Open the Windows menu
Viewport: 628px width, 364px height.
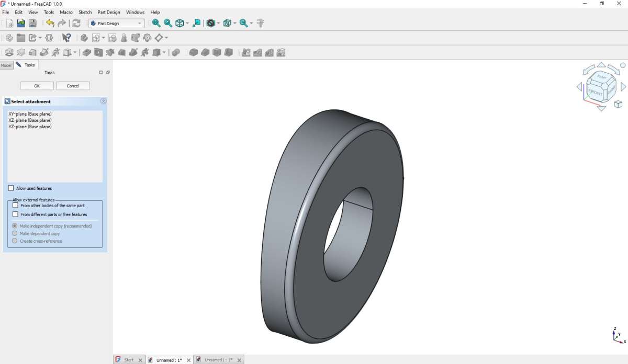(136, 12)
